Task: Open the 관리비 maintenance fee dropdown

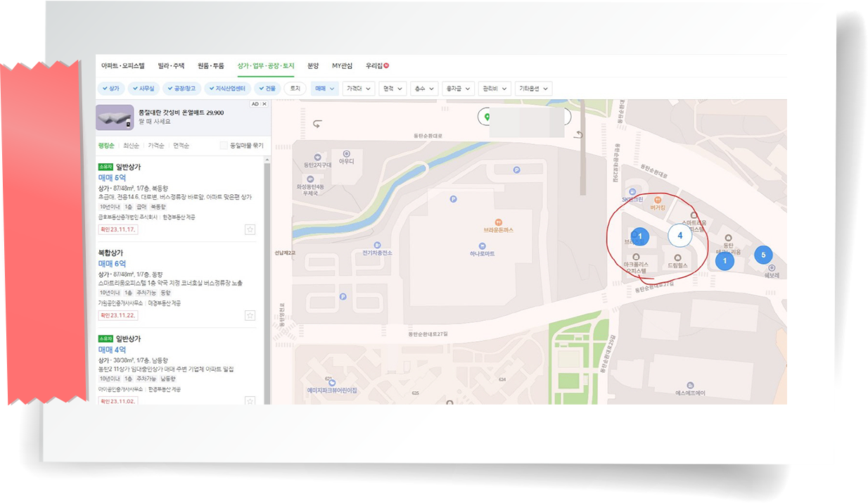Action: 495,89
